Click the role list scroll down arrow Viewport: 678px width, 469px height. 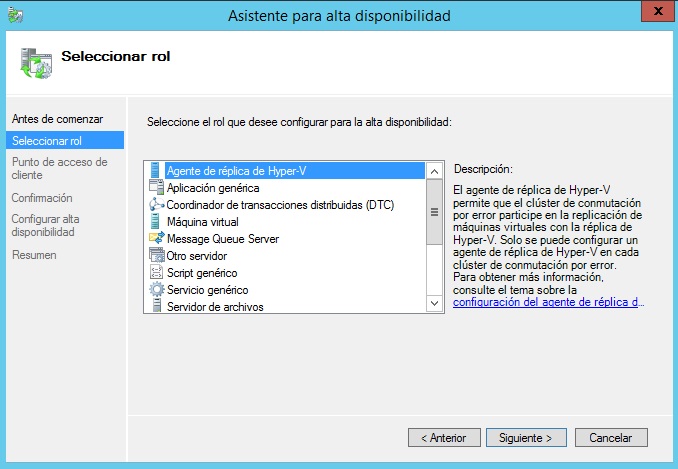click(x=434, y=303)
